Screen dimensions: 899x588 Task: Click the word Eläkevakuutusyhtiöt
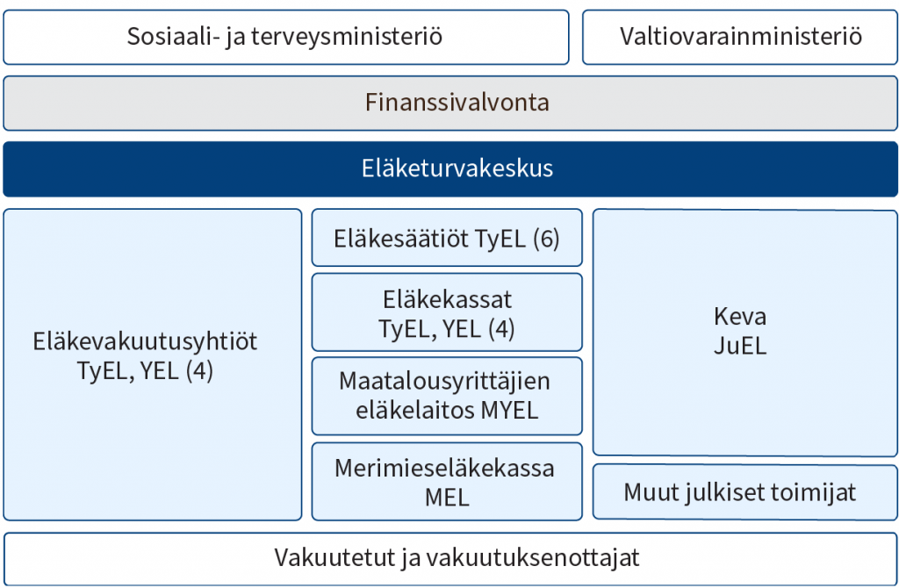(x=145, y=341)
